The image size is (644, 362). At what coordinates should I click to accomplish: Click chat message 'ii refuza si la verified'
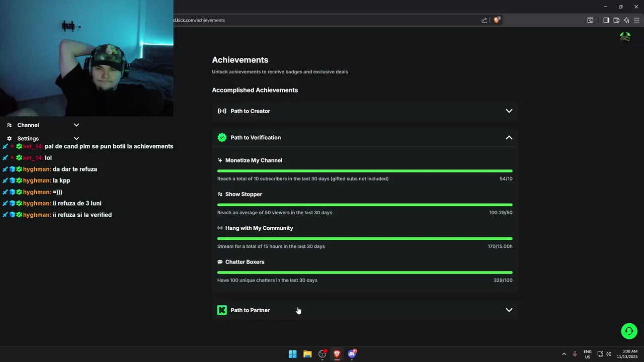pyautogui.click(x=82, y=215)
